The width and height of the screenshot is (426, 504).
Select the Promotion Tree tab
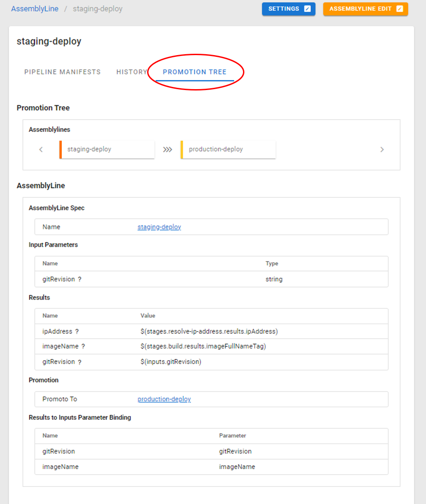point(195,72)
